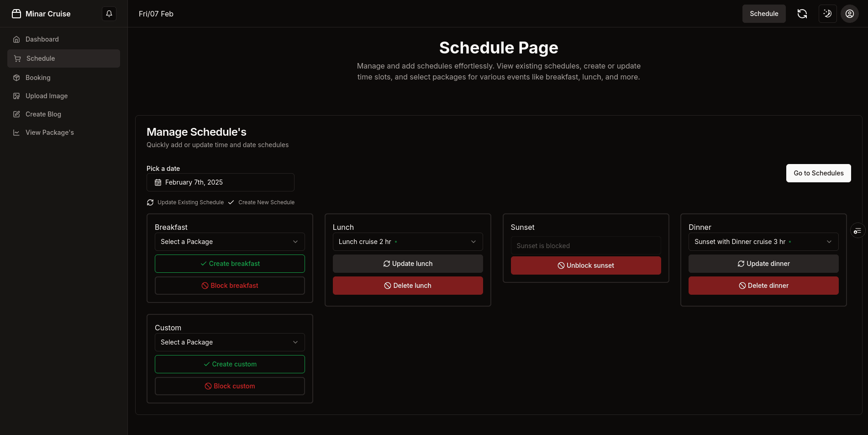Screen dimensions: 868x435
Task: Select the Dashboard sidebar icon
Action: coord(16,39)
